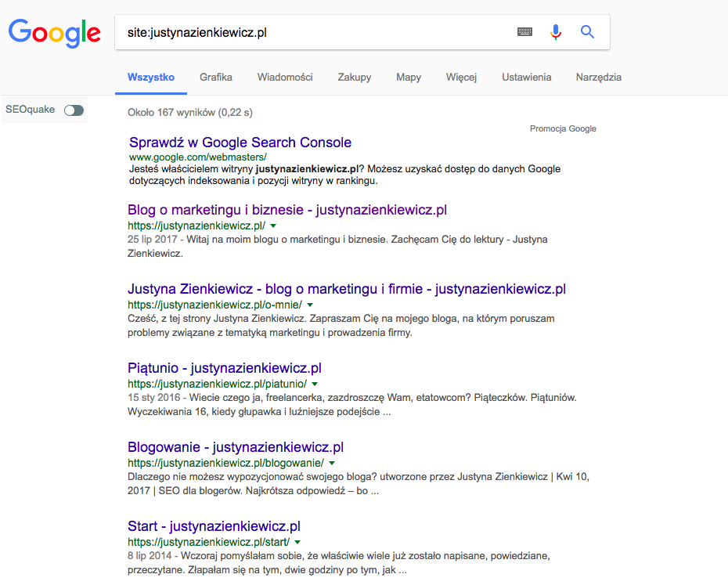The width and height of the screenshot is (728, 585).
Task: Click the SEOquake label text
Action: point(31,110)
